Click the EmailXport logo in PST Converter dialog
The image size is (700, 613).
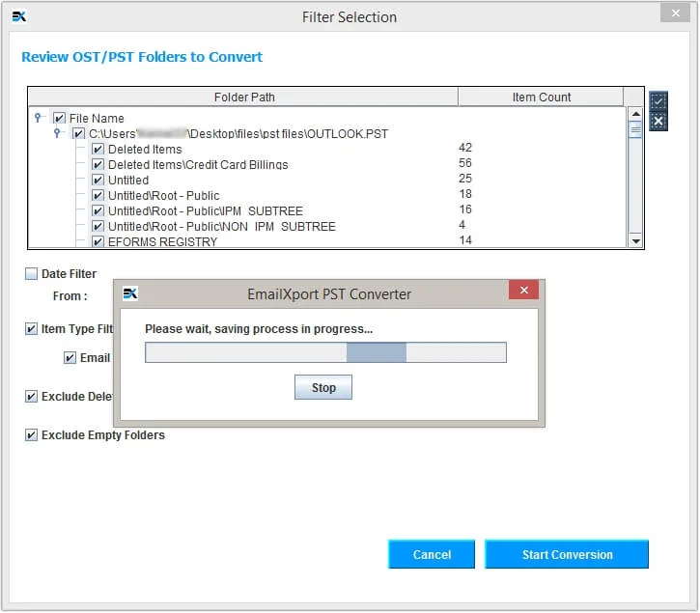[x=130, y=293]
